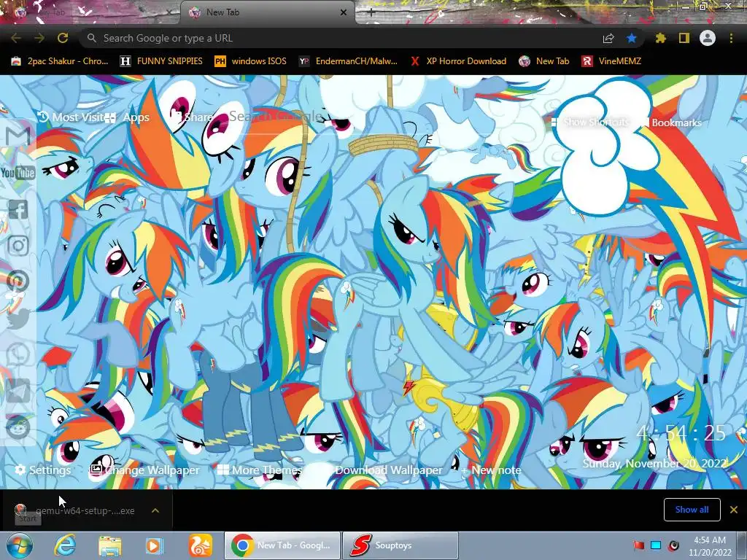Open the Most Visited menu
The height and width of the screenshot is (560, 747).
71,117
